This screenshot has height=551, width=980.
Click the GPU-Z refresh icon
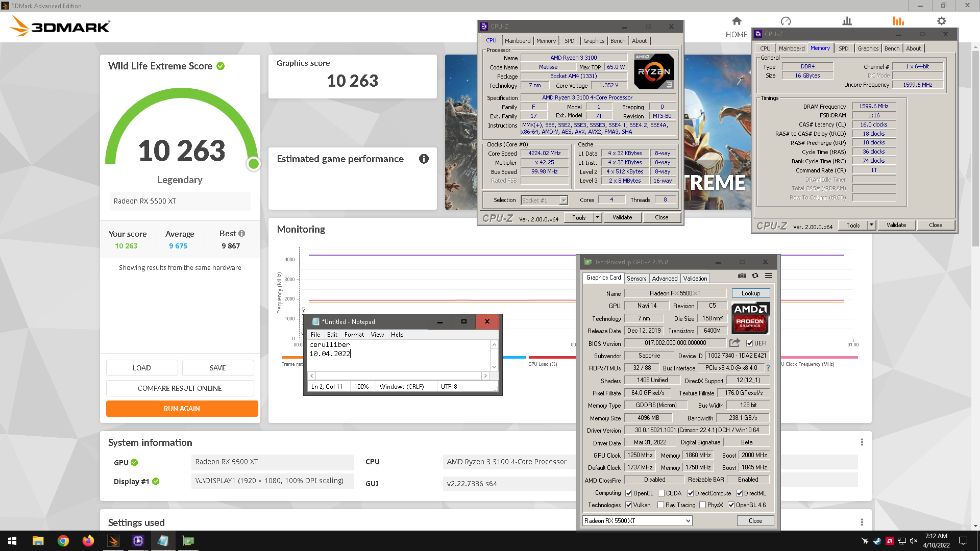click(755, 275)
